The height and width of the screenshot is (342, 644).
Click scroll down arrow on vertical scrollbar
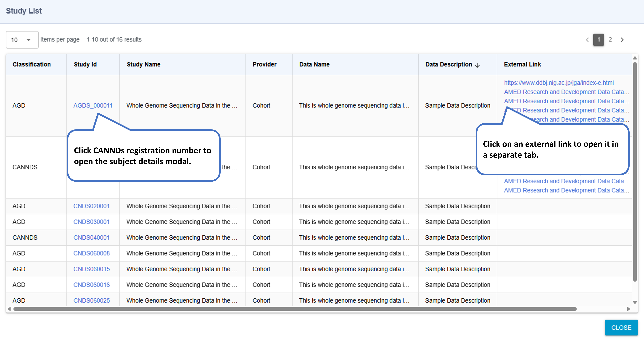pos(635,303)
